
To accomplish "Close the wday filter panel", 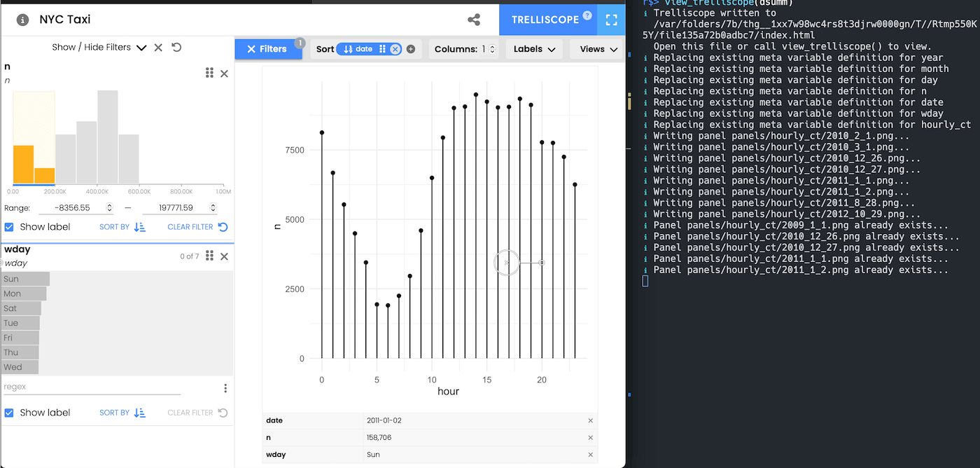I will coord(224,256).
